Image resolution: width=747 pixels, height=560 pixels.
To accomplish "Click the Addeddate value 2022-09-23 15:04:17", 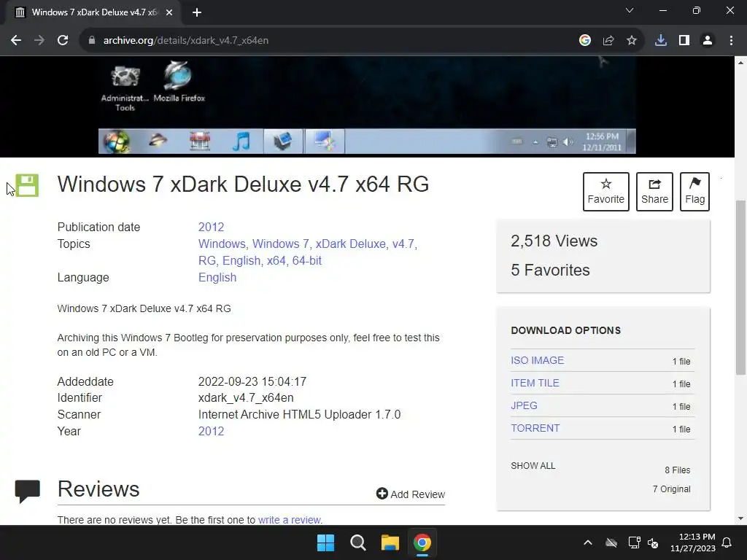I will point(252,381).
